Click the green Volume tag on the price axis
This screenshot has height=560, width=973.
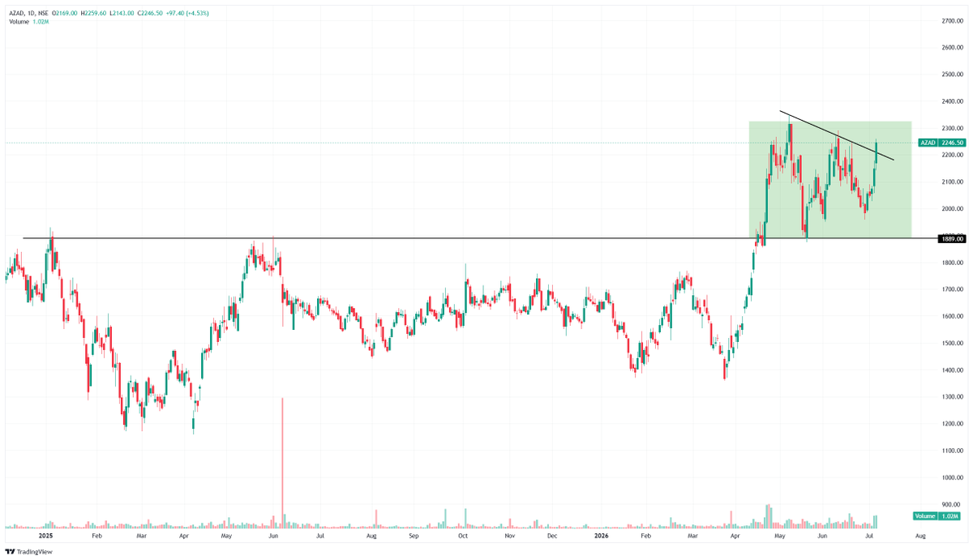926,515
